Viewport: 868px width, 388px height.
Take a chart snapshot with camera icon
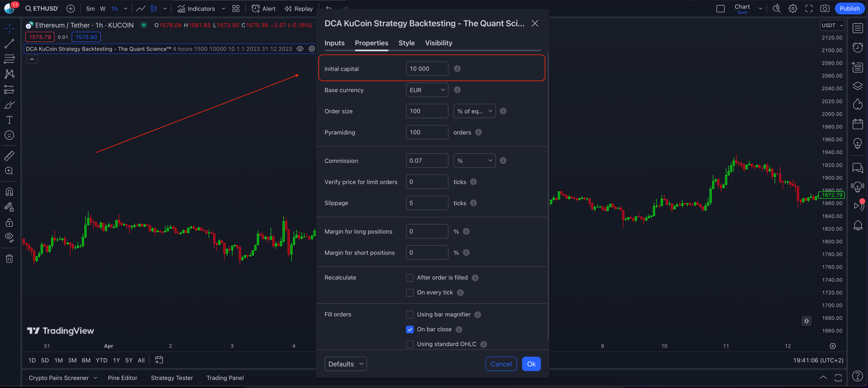click(x=825, y=9)
